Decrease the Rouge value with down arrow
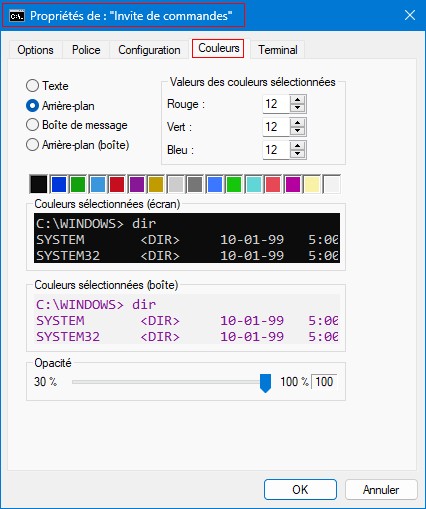The height and width of the screenshot is (509, 426). click(297, 108)
